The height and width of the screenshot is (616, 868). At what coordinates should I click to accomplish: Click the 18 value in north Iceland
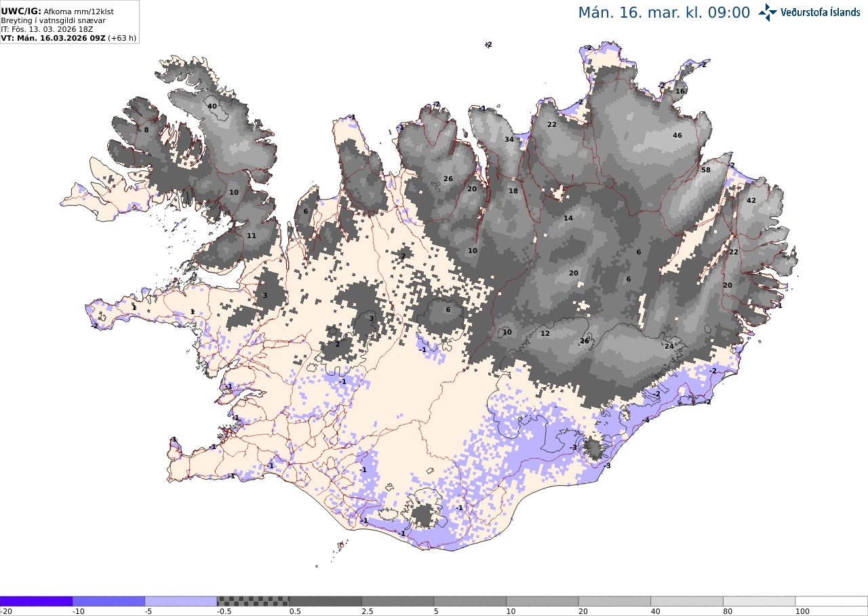pos(513,191)
